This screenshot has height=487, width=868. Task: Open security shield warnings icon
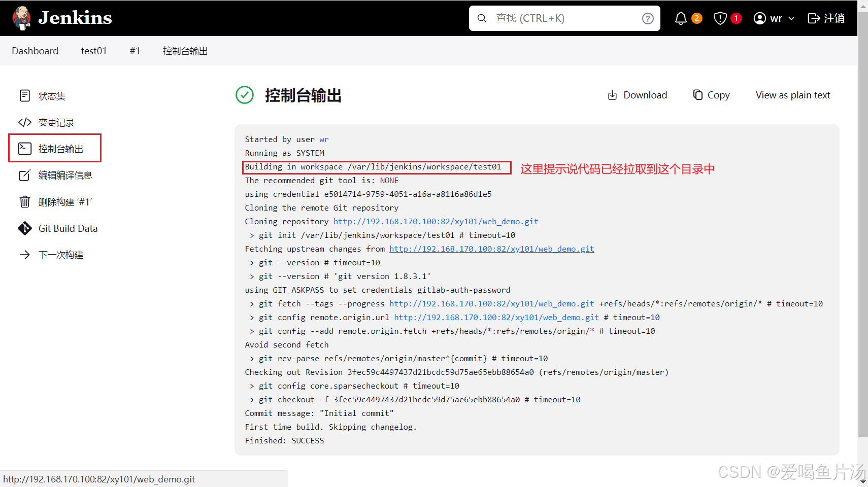pyautogui.click(x=720, y=18)
